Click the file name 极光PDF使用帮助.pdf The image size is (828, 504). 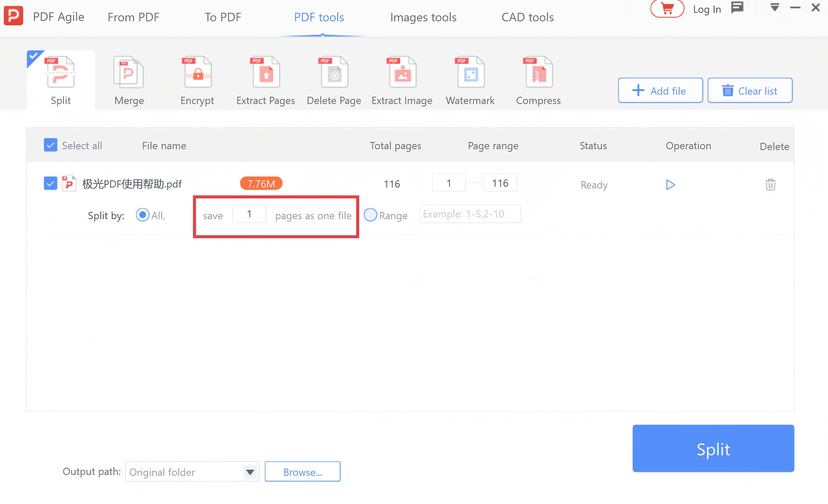point(132,184)
